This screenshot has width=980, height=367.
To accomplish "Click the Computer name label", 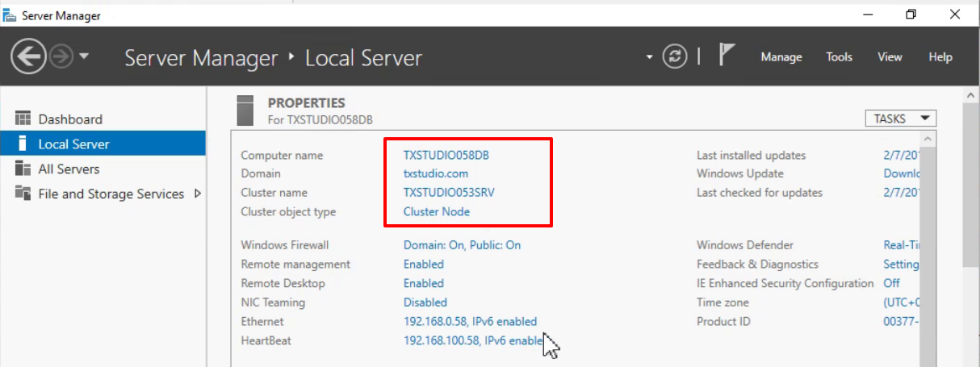I will (x=282, y=155).
